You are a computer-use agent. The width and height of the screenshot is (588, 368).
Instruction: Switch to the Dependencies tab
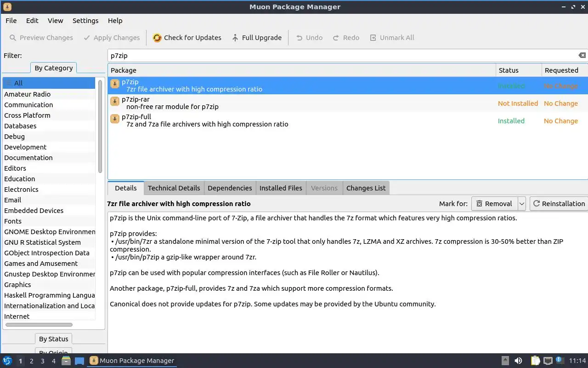click(x=230, y=188)
